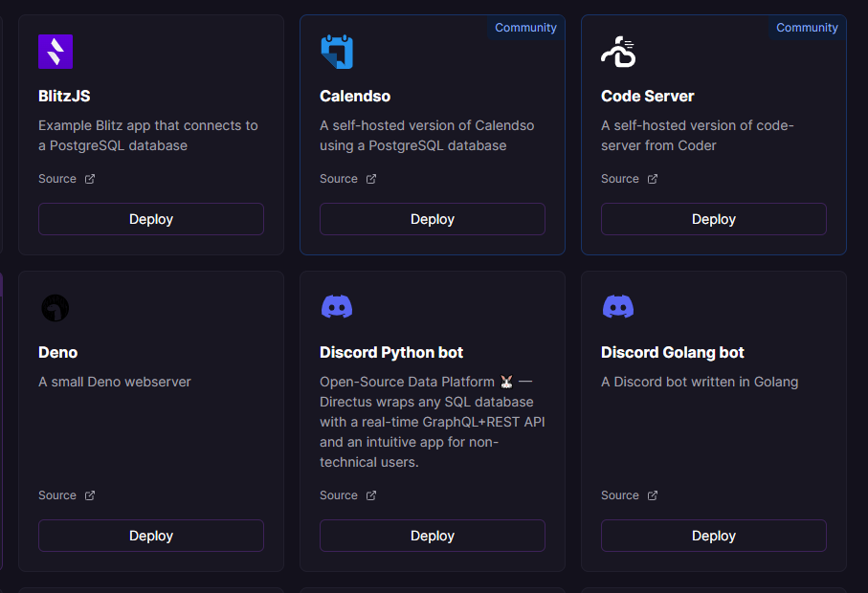Click the external-link icon beside Deno Source
868x593 pixels.
pyautogui.click(x=89, y=494)
